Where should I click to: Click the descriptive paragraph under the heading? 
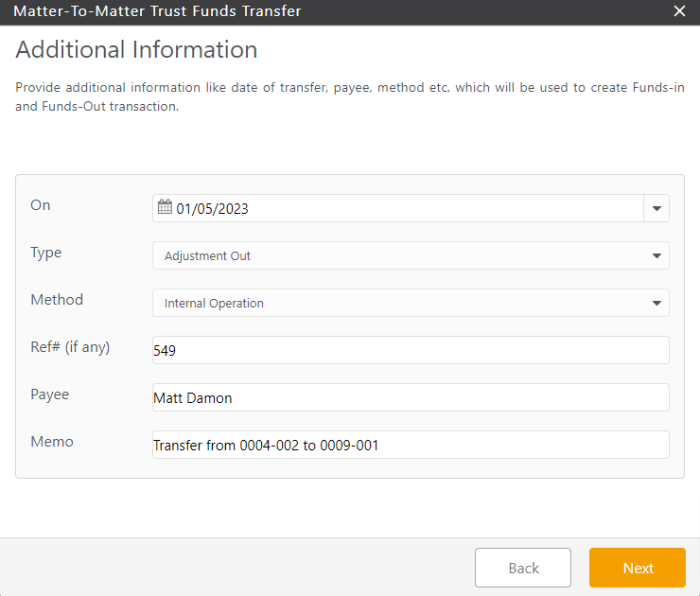349,96
